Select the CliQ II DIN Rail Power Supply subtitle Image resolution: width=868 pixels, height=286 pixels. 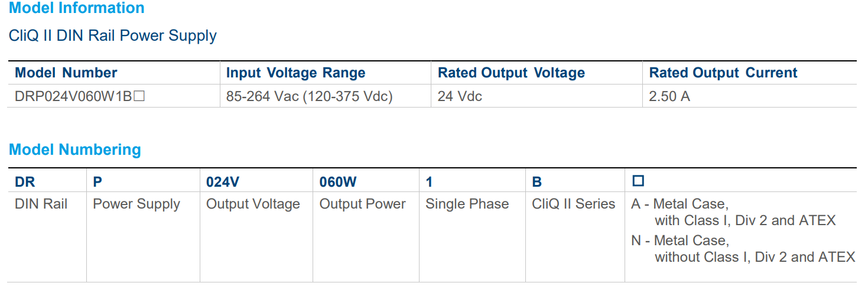pyautogui.click(x=113, y=35)
